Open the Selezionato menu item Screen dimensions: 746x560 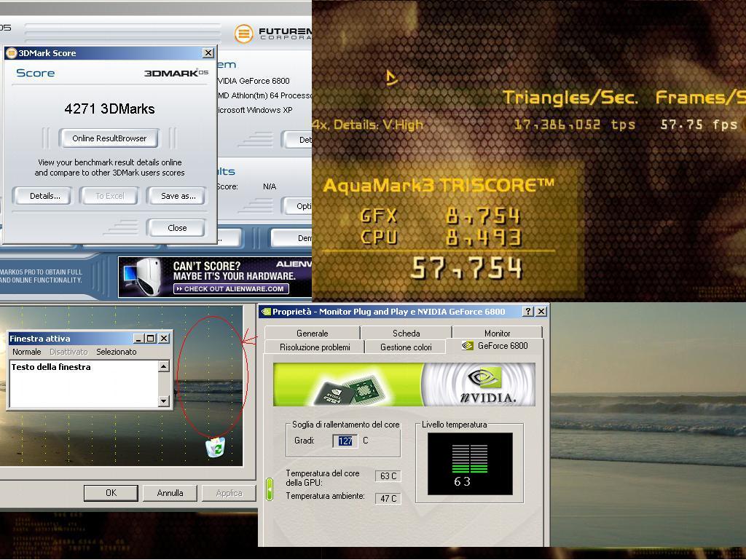coord(117,352)
